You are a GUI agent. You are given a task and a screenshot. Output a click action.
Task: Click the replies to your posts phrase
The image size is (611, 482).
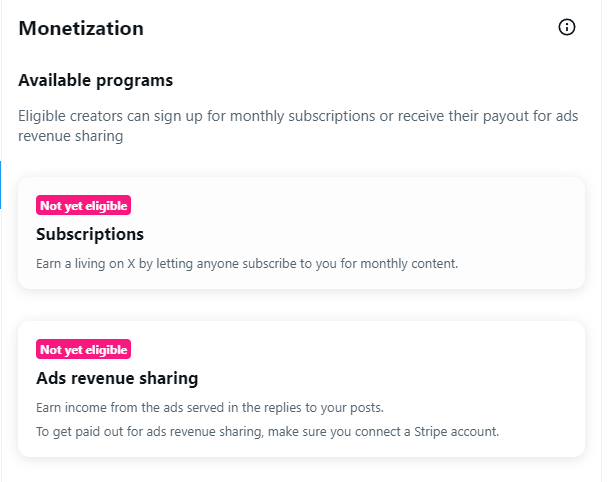tap(323, 408)
